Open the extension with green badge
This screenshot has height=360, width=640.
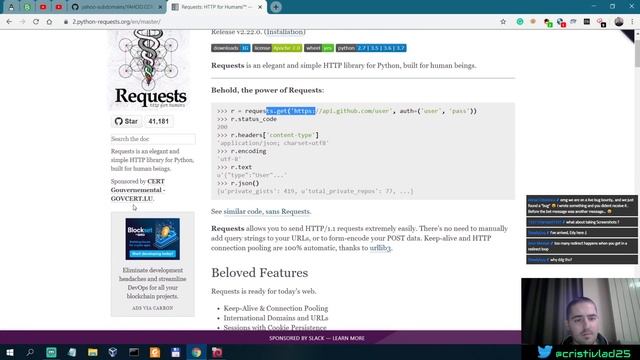[x=548, y=22]
